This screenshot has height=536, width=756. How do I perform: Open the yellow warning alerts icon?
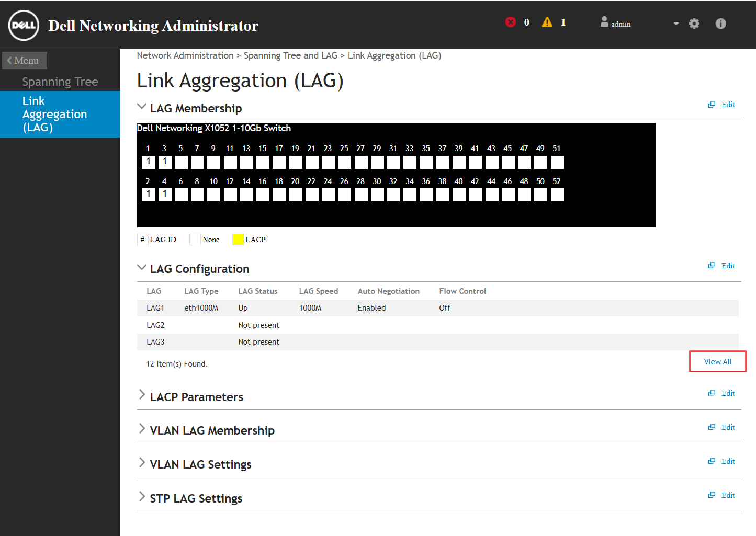(x=547, y=22)
